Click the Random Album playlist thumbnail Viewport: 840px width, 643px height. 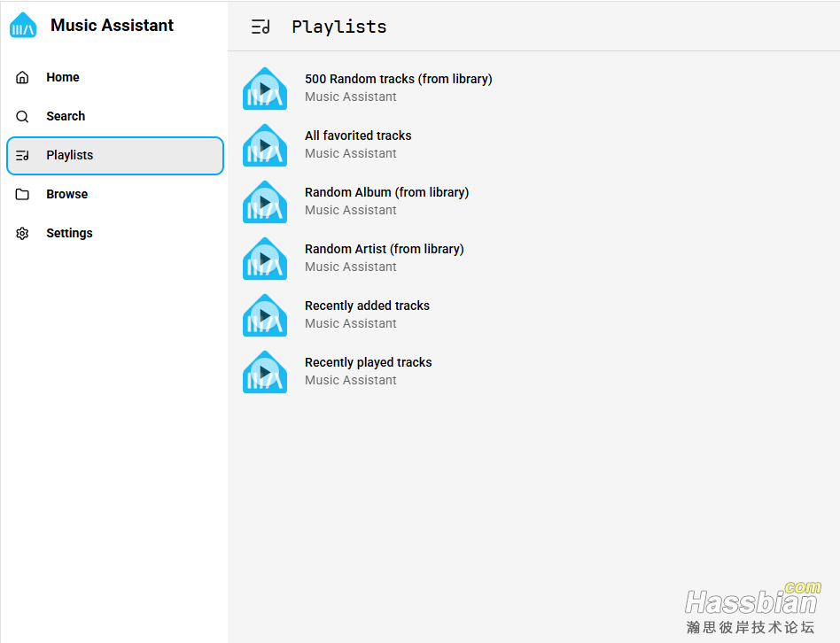[x=265, y=202]
